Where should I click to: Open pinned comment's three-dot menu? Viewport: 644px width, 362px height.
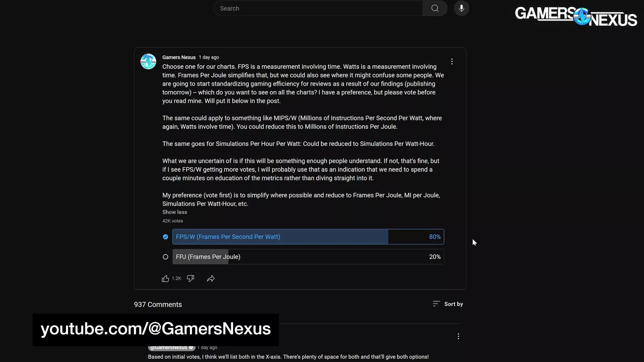click(x=458, y=336)
